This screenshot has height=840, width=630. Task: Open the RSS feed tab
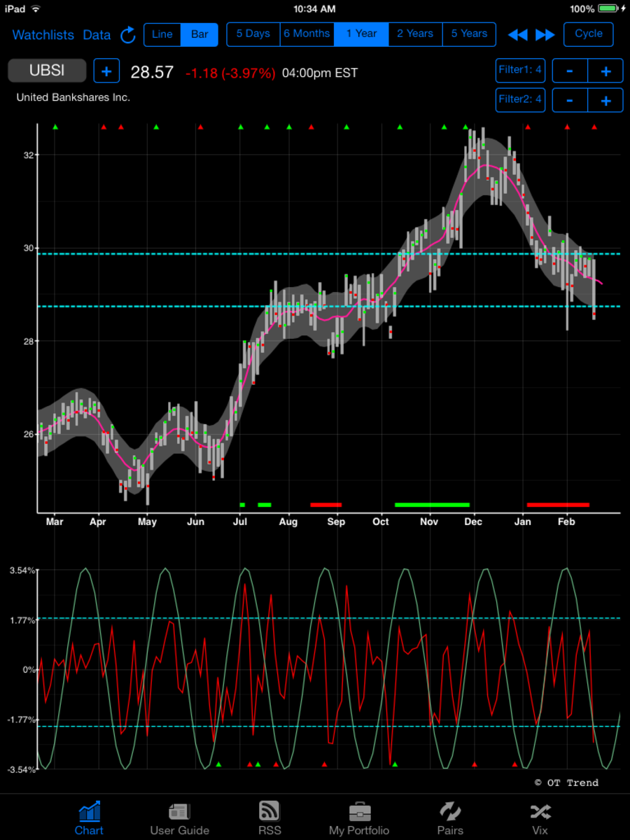point(269,818)
